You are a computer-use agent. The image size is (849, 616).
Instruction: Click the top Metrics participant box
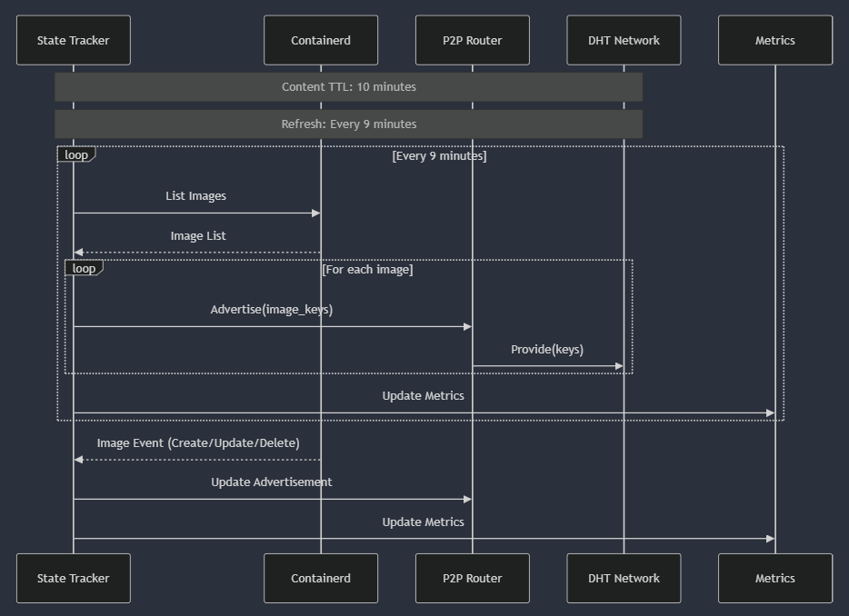pyautogui.click(x=774, y=40)
